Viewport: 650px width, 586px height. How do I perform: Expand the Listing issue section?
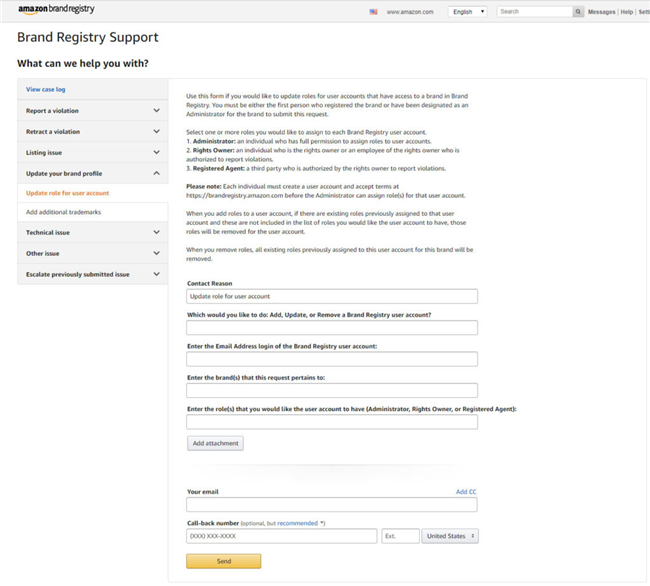click(x=92, y=153)
